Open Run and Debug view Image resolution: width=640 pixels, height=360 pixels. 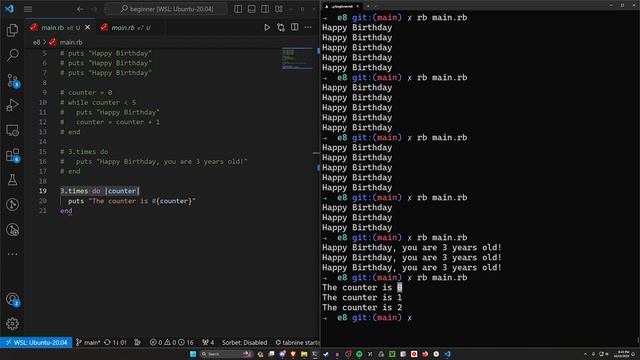click(x=12, y=105)
